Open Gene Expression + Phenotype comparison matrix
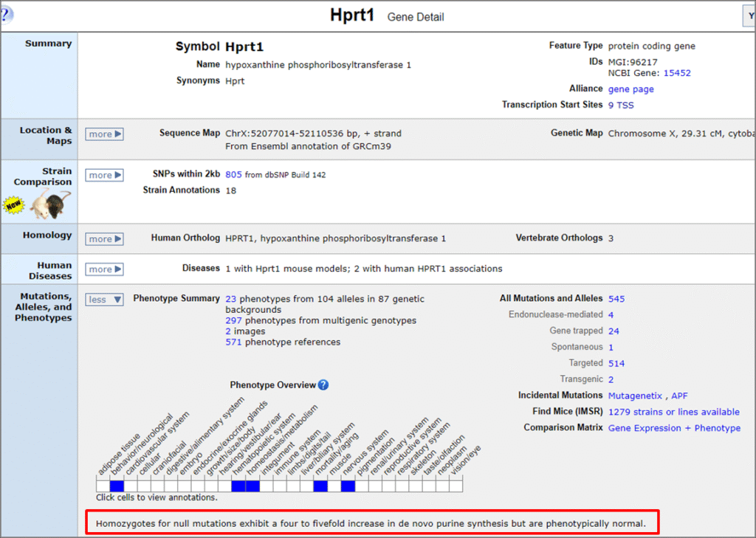Screen dimensions: 756x538 tap(674, 428)
